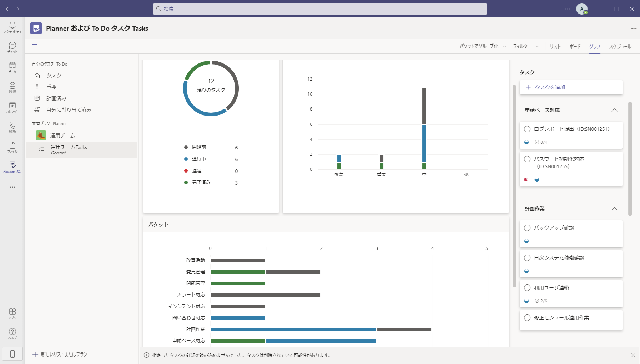The height and width of the screenshot is (364, 640).
Task: Open the フィルター dropdown
Action: pyautogui.click(x=525, y=46)
